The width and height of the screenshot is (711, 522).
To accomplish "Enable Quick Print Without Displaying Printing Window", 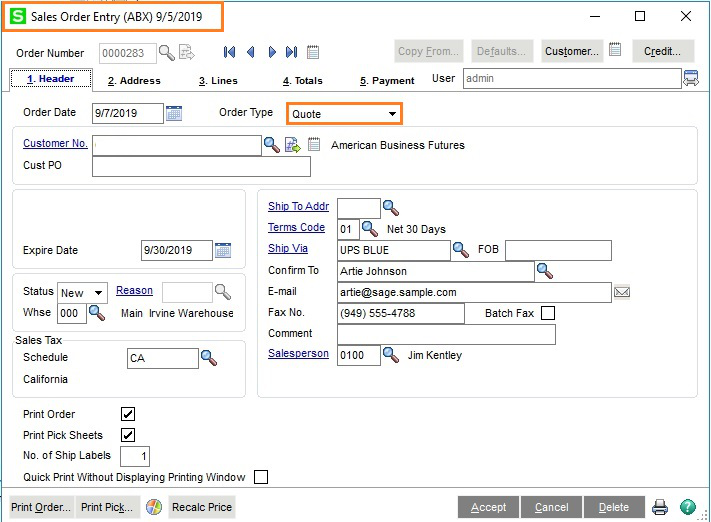I will pos(261,477).
